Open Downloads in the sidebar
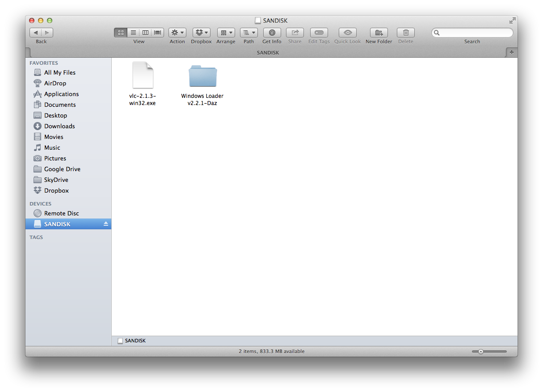The width and height of the screenshot is (543, 392). click(68, 126)
